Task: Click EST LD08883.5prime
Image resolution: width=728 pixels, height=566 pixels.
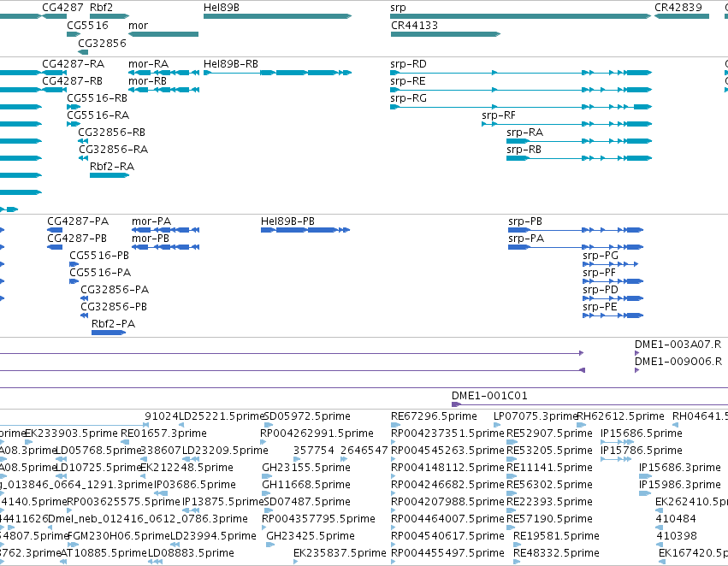Action: (191, 553)
